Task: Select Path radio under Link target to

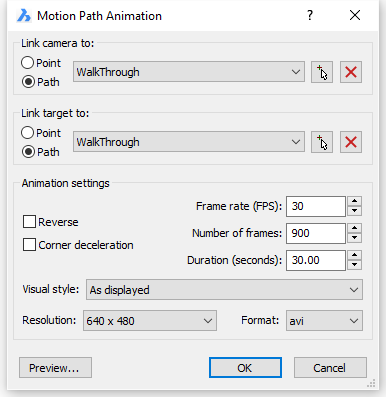Action: pyautogui.click(x=28, y=152)
